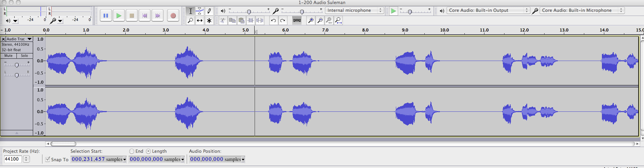Viewport: 644px width, 168px height.
Task: Select the Multi-Tool asterisk mode
Action: click(209, 20)
